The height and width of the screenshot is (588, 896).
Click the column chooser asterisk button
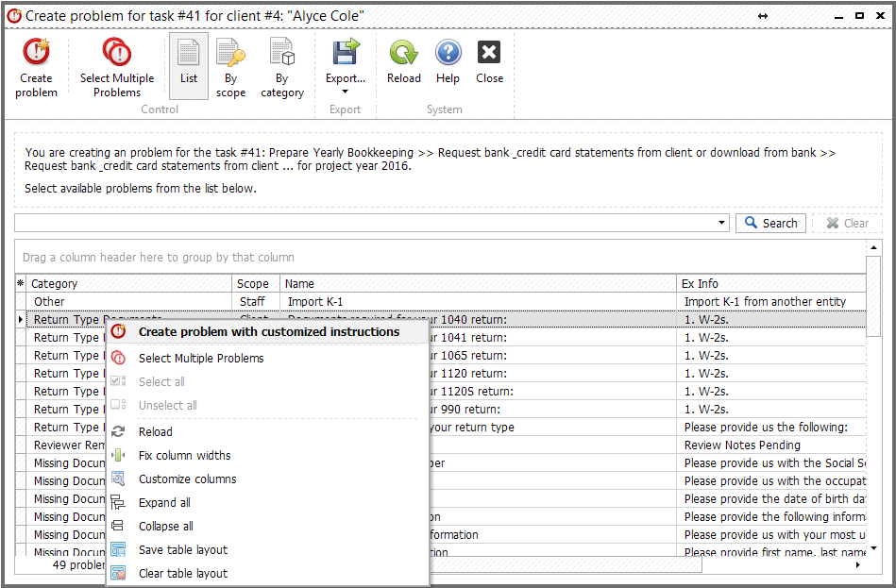point(21,283)
